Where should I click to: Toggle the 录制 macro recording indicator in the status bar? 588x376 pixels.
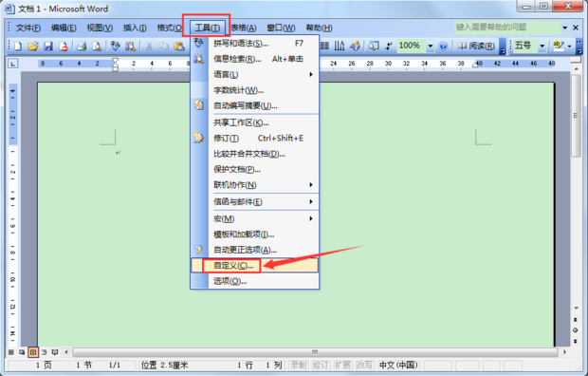pos(298,365)
